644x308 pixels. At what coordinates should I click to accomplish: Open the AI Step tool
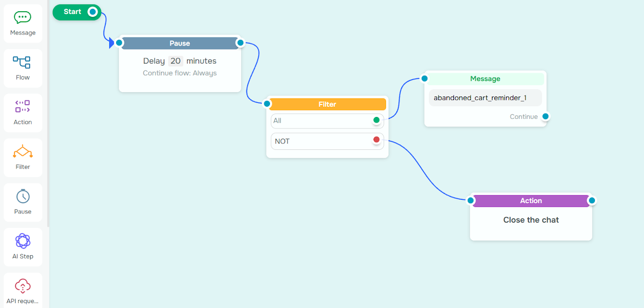pyautogui.click(x=22, y=247)
